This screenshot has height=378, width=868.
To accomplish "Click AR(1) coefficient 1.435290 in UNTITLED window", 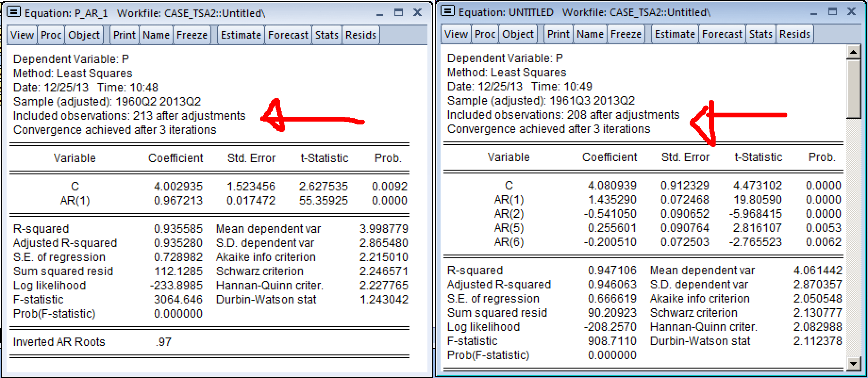I will (612, 200).
